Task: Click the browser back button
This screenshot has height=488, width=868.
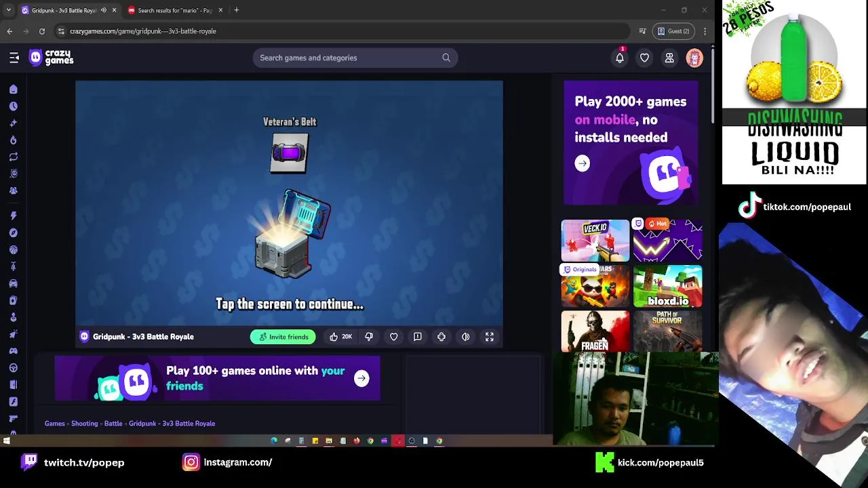Action: pos(9,31)
